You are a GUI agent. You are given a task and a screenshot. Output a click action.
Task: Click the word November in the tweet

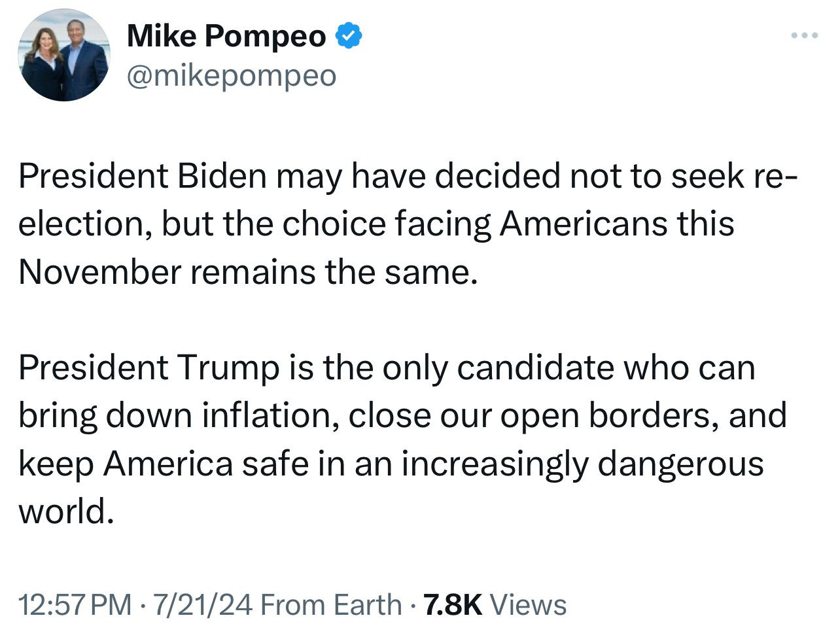point(99,272)
